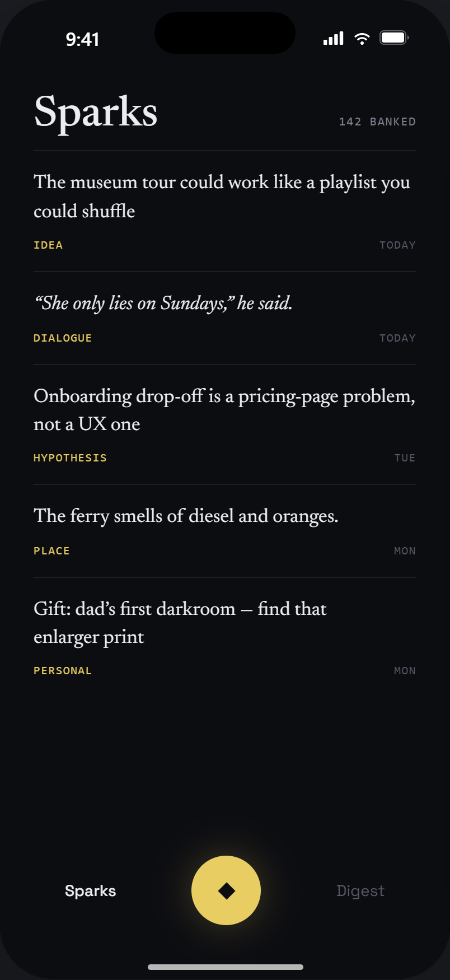The image size is (450, 980).
Task: Switch to the Digest tab
Action: click(x=360, y=890)
